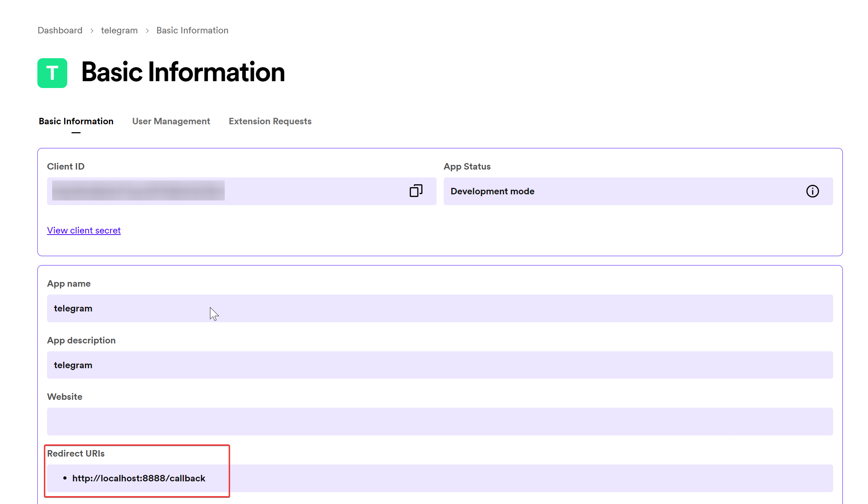Open Dashboard breadcrumb link
The image size is (868, 504).
pos(60,31)
